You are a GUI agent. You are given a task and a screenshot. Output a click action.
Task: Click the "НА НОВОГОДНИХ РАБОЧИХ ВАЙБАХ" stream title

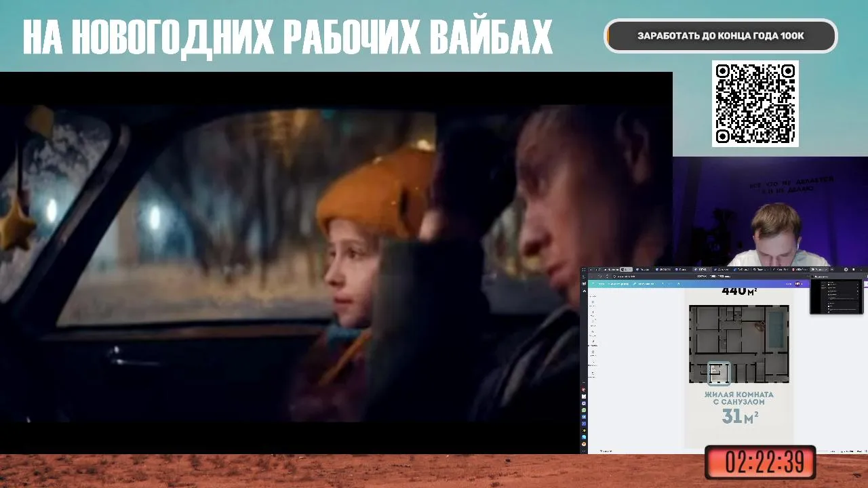tap(288, 38)
